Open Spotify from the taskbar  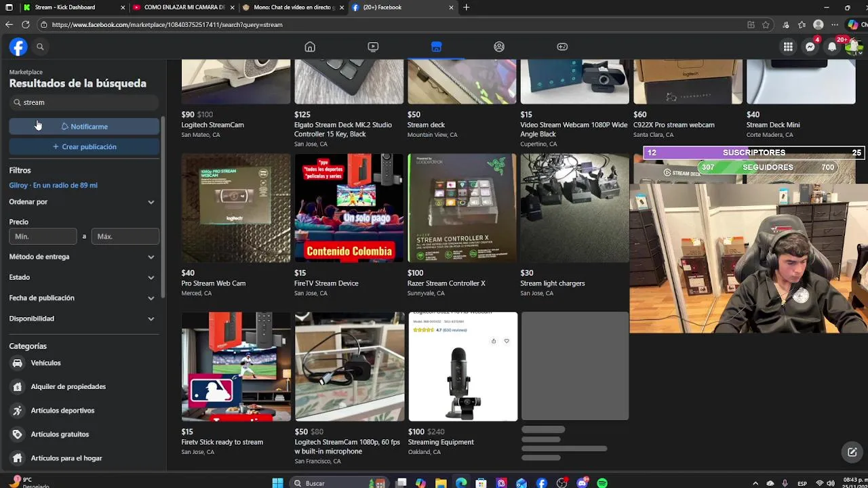click(602, 483)
